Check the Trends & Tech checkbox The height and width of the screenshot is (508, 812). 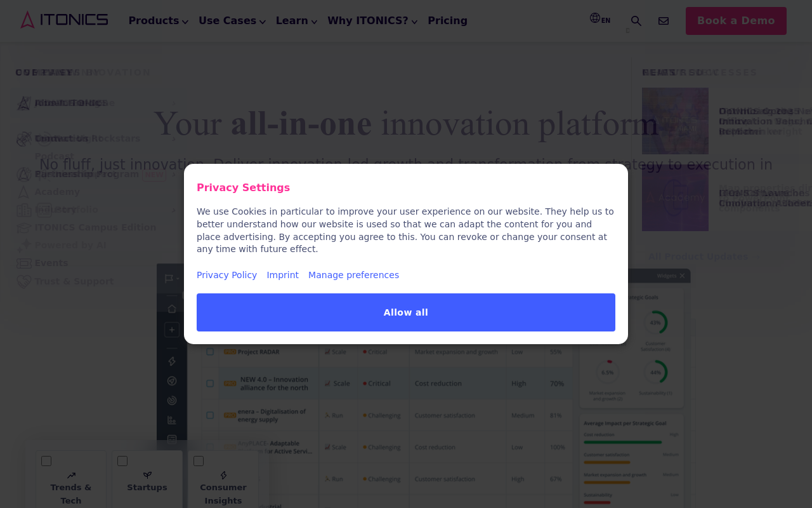(46, 461)
